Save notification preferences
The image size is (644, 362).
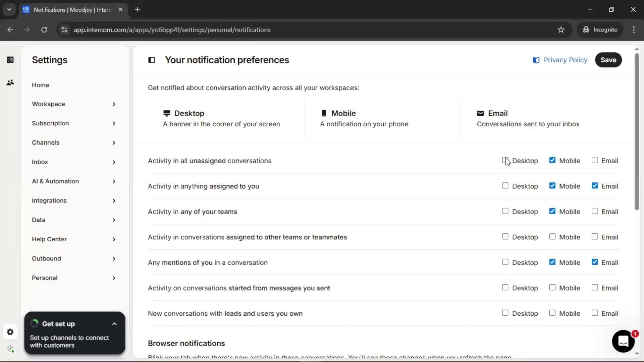pyautogui.click(x=608, y=60)
